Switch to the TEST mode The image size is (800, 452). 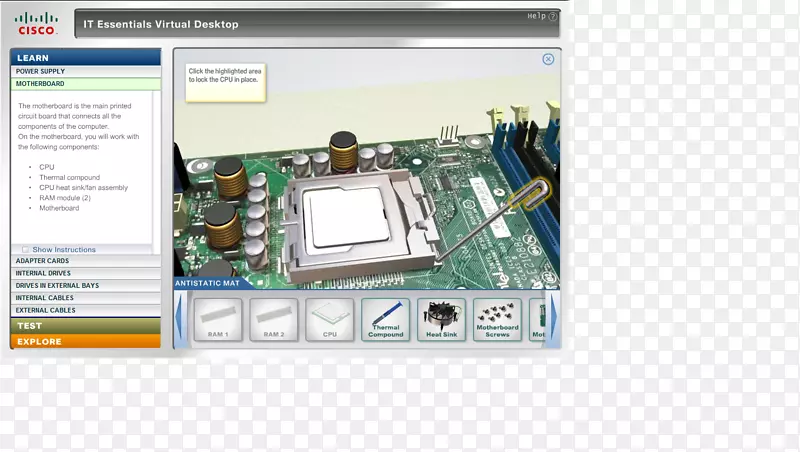[x=86, y=325]
